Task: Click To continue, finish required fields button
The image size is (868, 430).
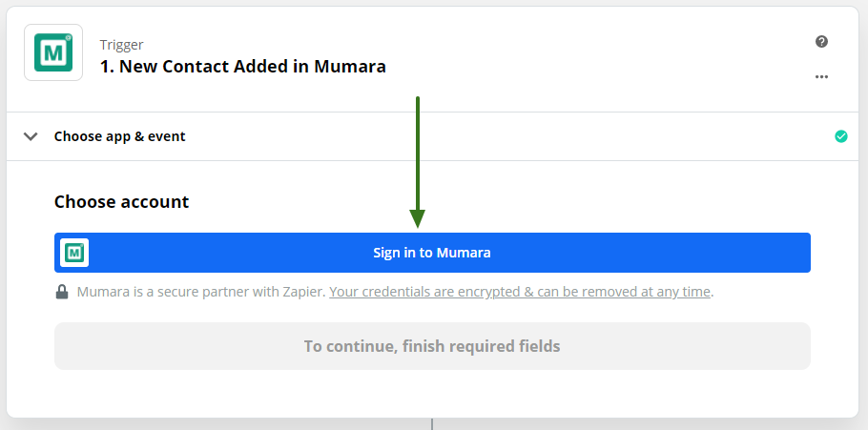Action: [432, 346]
